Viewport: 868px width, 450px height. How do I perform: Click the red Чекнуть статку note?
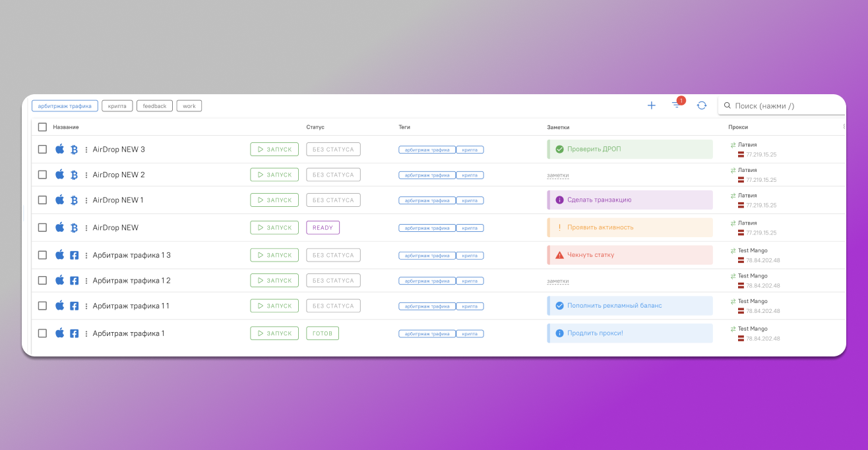[630, 255]
